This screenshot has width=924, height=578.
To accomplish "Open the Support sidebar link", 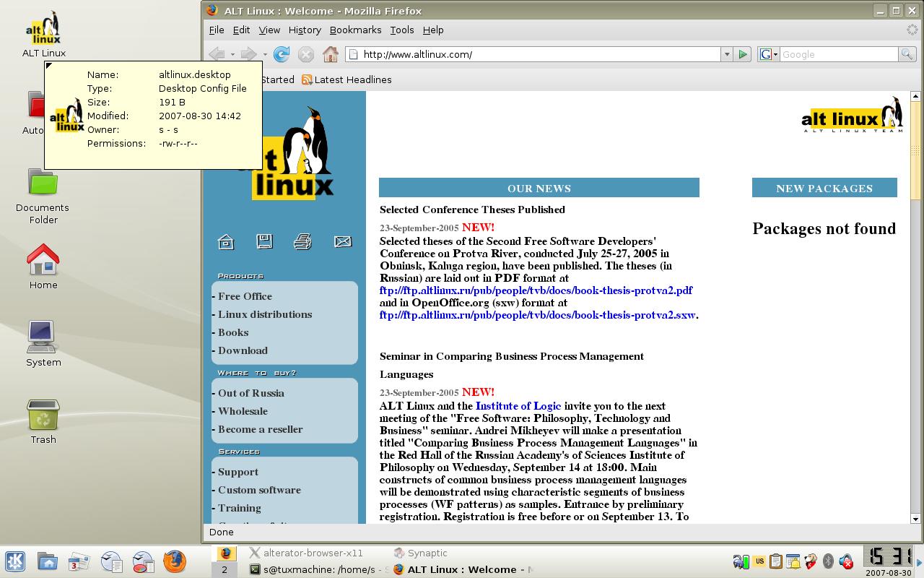I will pyautogui.click(x=238, y=472).
